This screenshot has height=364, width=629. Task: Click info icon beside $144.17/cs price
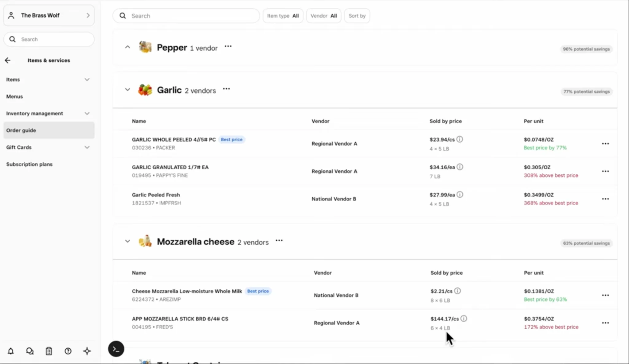coord(464,319)
